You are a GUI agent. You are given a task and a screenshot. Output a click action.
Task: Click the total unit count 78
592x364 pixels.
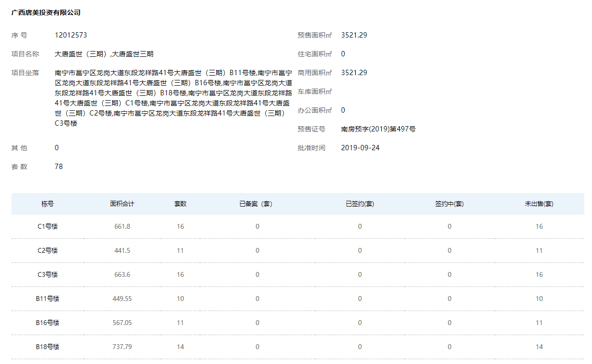[x=59, y=167]
